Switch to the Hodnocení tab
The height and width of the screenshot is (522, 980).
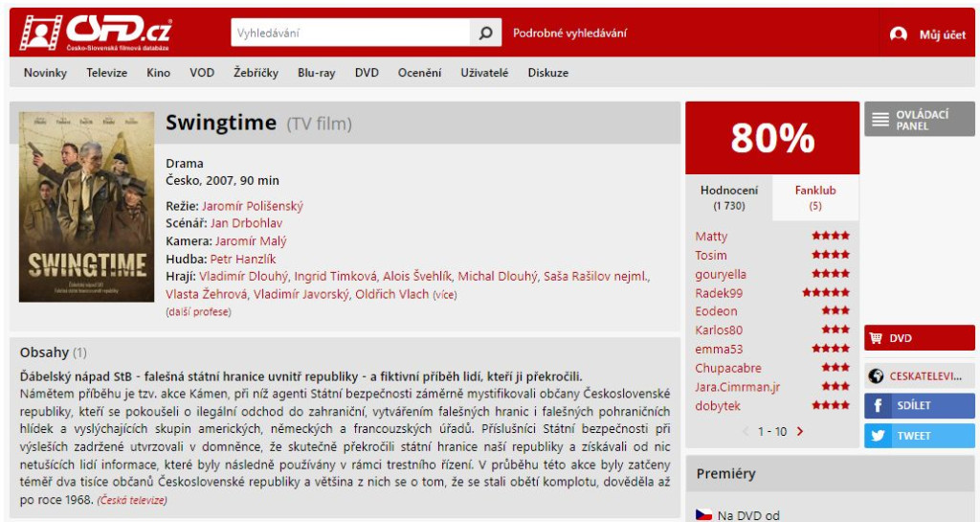(728, 197)
